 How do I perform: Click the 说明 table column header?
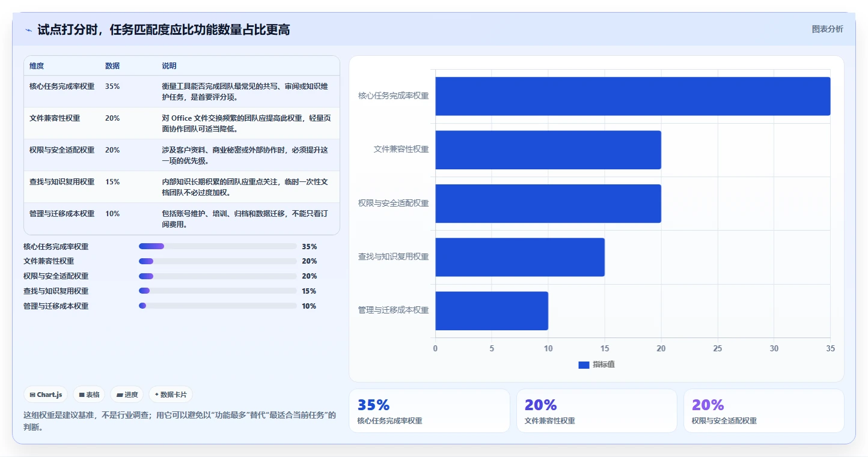pyautogui.click(x=170, y=65)
